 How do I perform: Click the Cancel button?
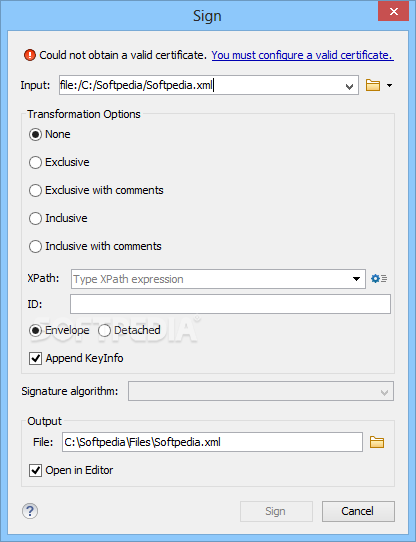coord(358,511)
